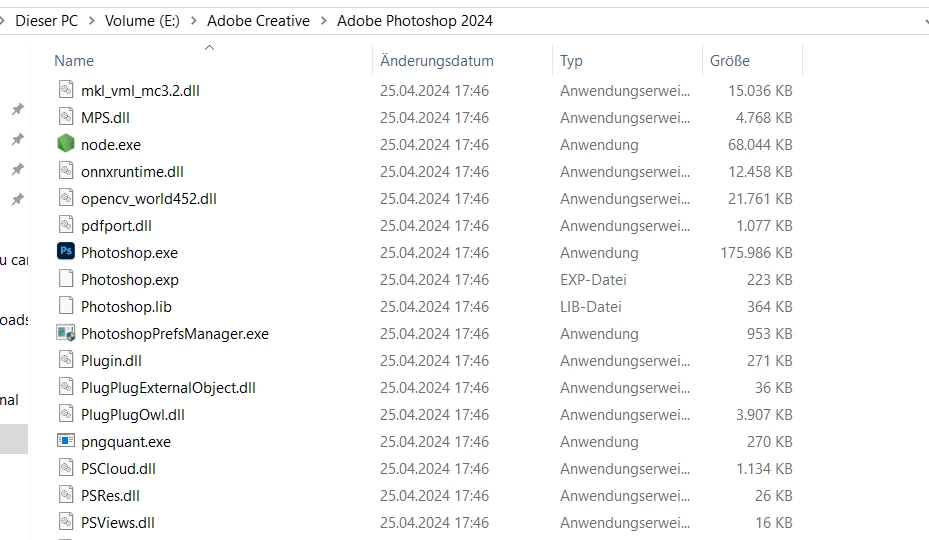Click the onnxruntime.dll file icon
The height and width of the screenshot is (540, 929).
pyautogui.click(x=66, y=171)
